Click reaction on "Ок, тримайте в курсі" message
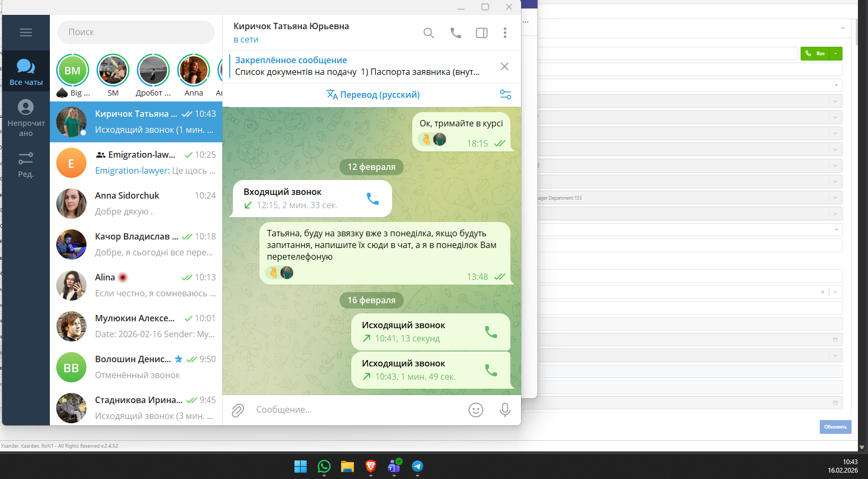Viewport: 868px width, 479px height. pos(432,139)
